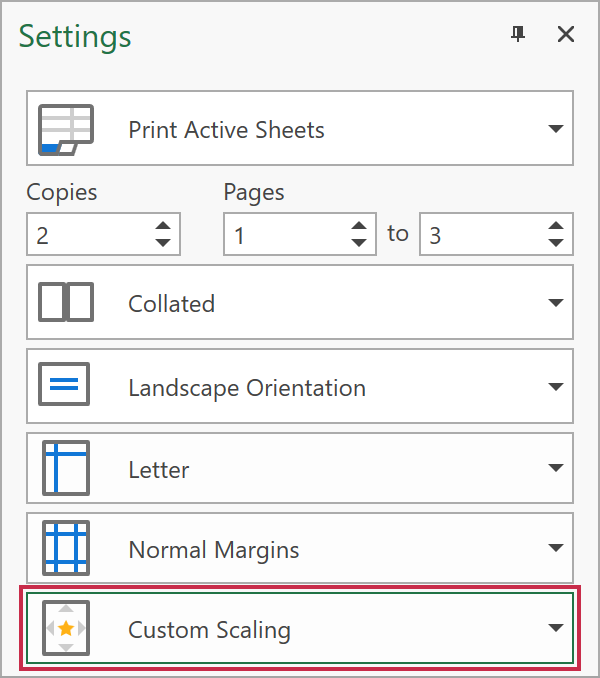Increase the starting page number spinner
The height and width of the screenshot is (678, 600).
[x=359, y=227]
